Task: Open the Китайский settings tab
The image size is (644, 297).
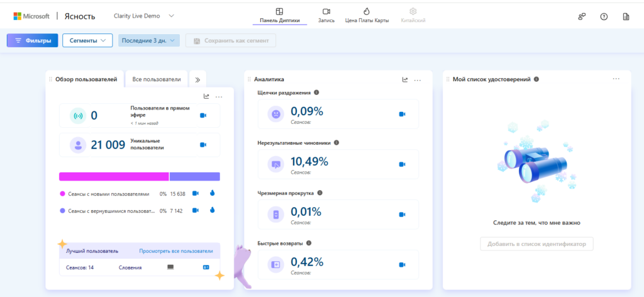Action: click(x=413, y=16)
